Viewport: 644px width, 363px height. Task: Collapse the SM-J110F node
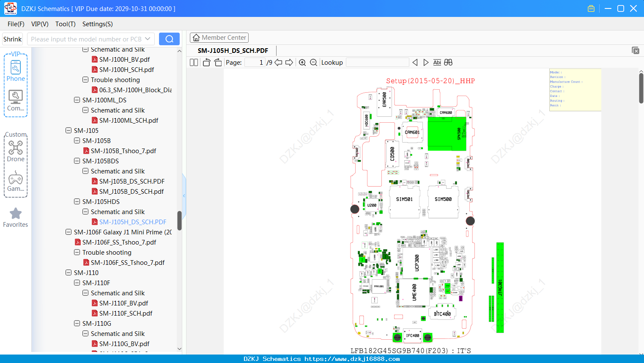77,283
